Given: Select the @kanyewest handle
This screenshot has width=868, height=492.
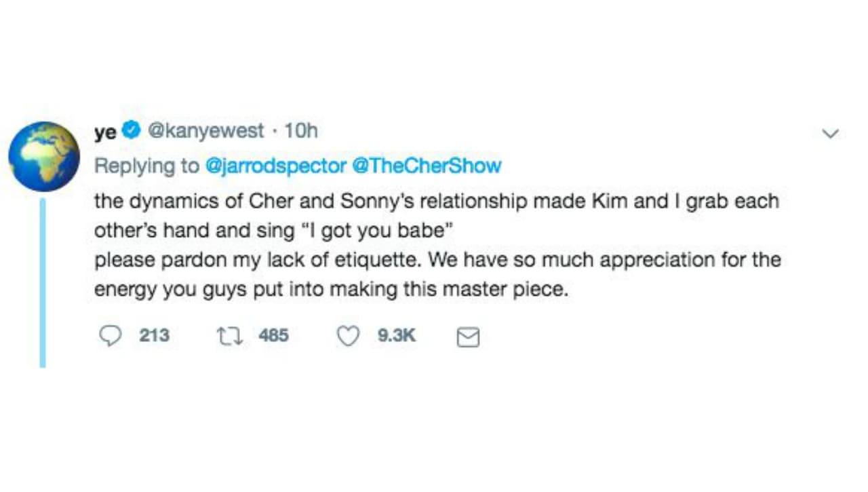Looking at the screenshot, I should (x=205, y=130).
